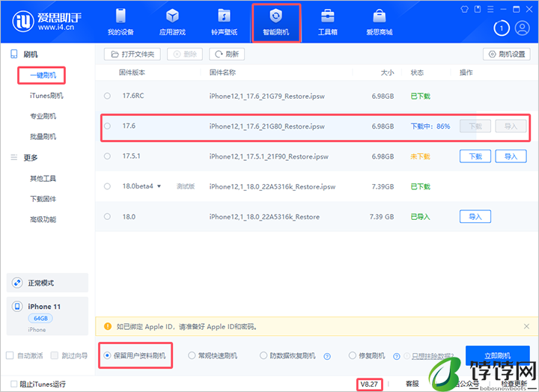Click the 正常模式 mode icon
Viewport: 539px width, 392px height.
tap(16, 283)
